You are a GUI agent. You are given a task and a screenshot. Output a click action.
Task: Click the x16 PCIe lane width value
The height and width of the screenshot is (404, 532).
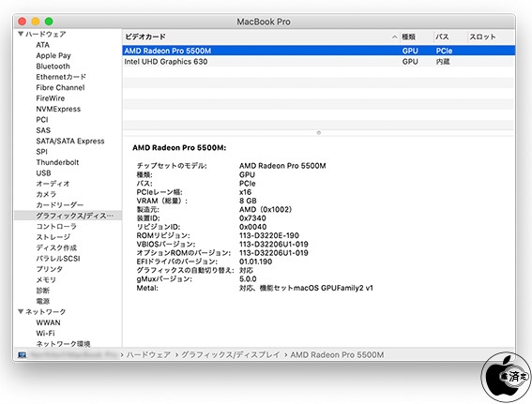[245, 192]
